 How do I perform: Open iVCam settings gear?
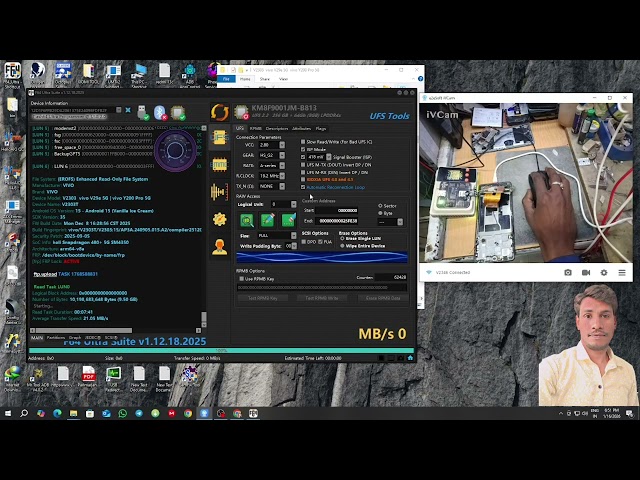click(x=604, y=272)
